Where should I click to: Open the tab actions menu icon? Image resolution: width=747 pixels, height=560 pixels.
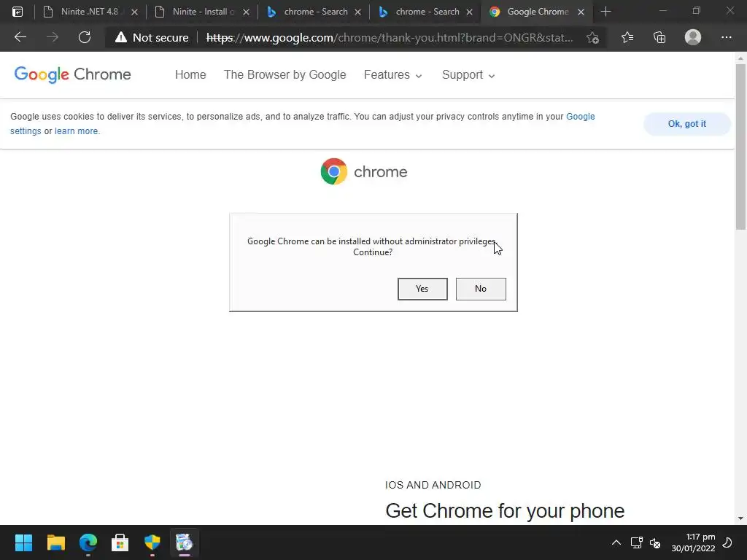18,12
